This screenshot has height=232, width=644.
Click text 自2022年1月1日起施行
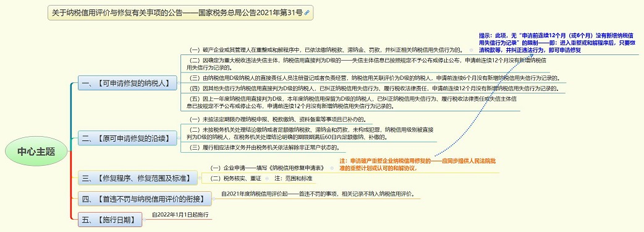pyautogui.click(x=180, y=214)
